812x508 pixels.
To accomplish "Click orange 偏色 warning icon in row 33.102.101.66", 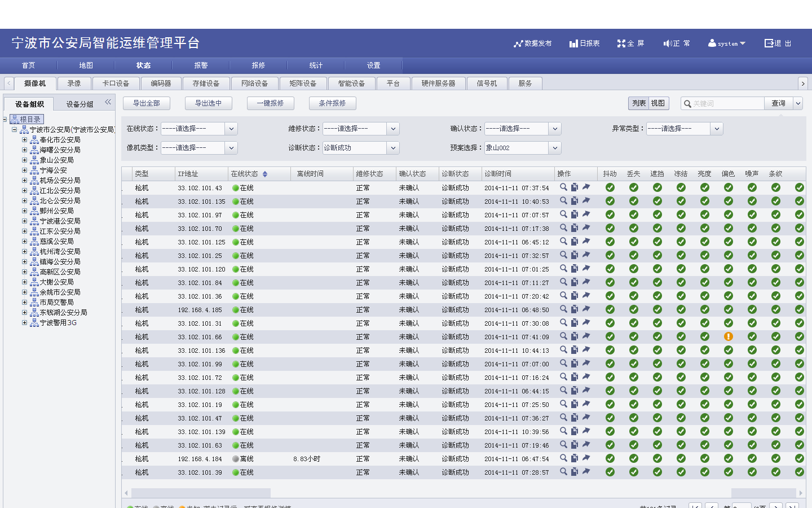I will point(729,336).
